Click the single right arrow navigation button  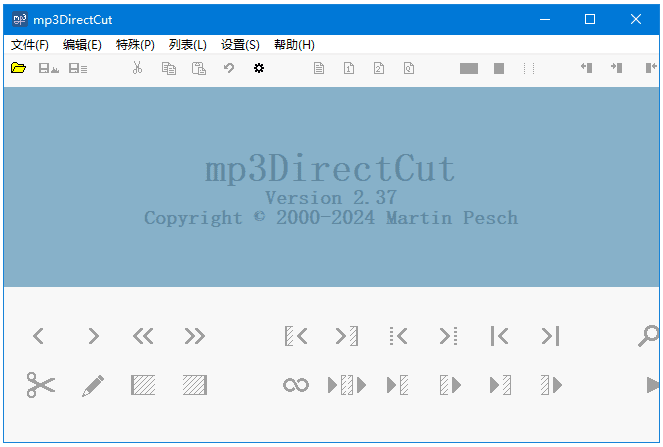point(93,337)
